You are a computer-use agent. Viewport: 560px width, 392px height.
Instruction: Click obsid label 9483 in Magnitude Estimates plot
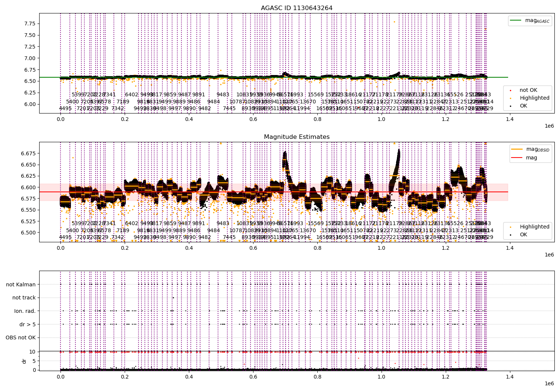click(x=223, y=224)
